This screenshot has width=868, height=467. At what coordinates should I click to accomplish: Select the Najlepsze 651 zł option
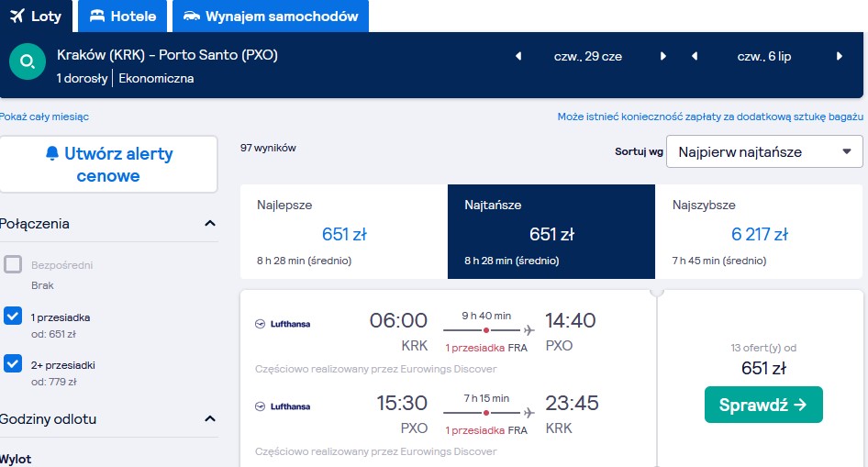click(x=344, y=232)
